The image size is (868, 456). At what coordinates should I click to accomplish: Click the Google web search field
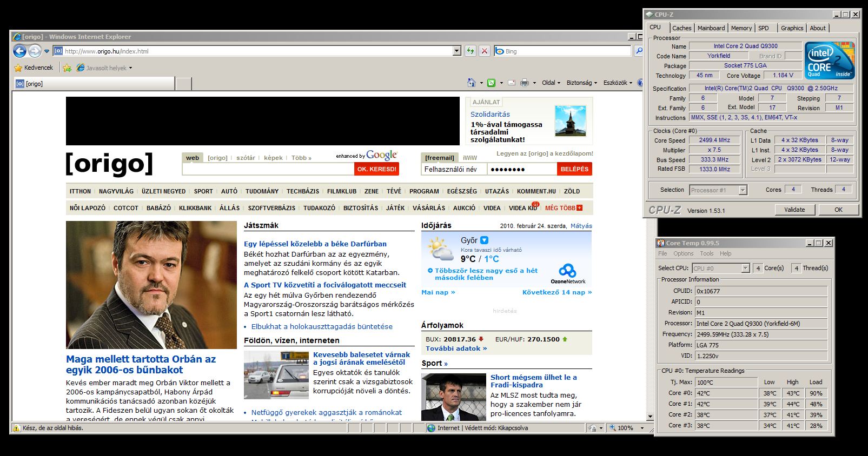pos(268,169)
